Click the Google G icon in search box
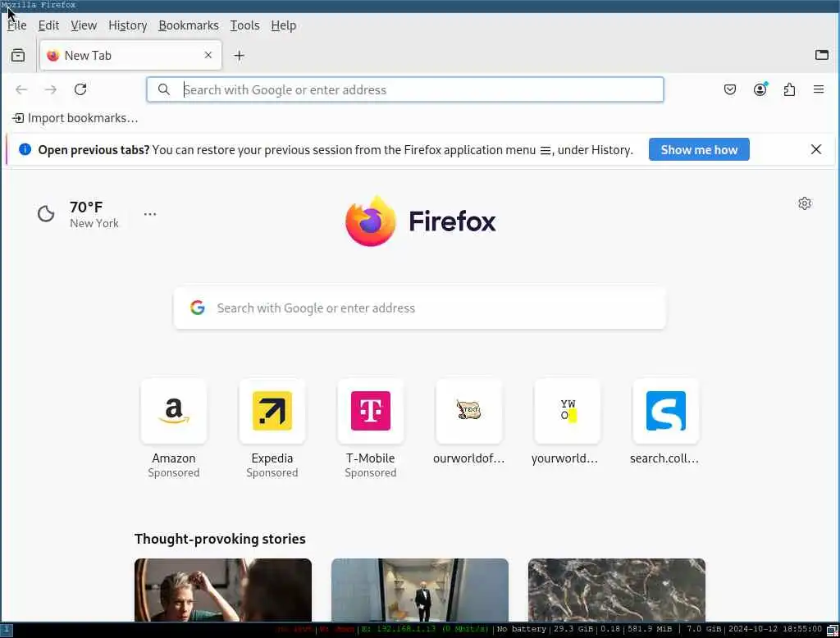This screenshot has height=638, width=840. click(x=197, y=308)
